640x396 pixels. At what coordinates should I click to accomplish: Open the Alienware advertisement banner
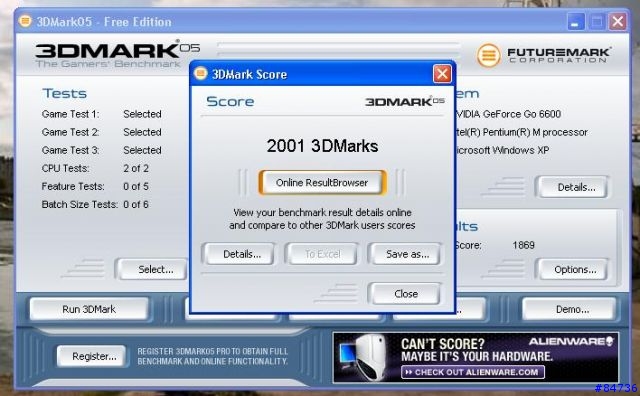click(x=476, y=358)
